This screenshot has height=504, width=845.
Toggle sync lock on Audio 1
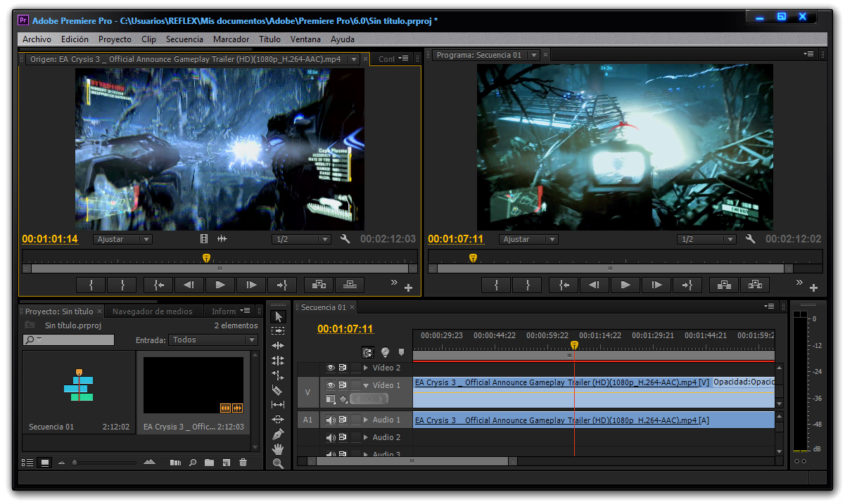click(x=343, y=420)
